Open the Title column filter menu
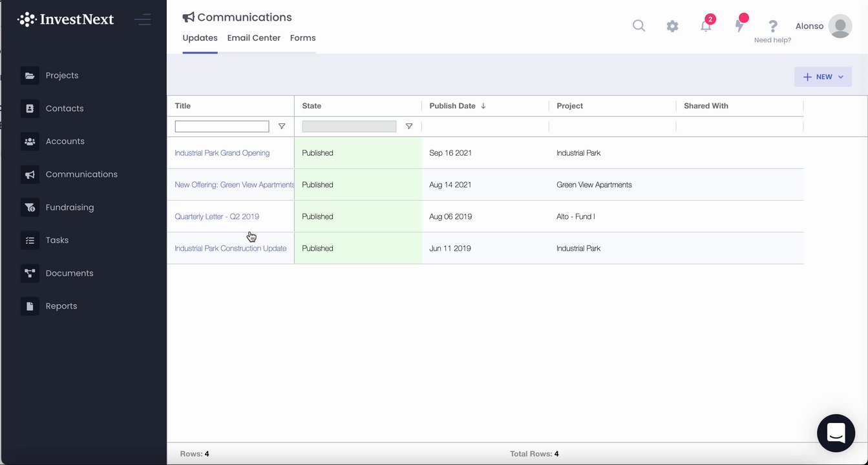Image resolution: width=868 pixels, height=465 pixels. point(282,127)
